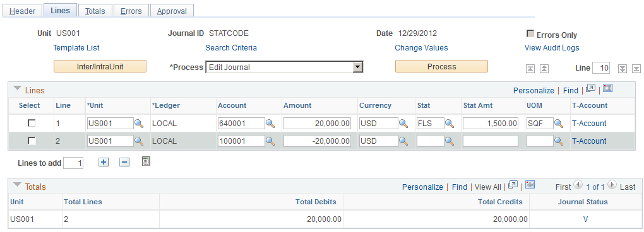
Task: Open Totals grid in new window
Action: point(513,185)
